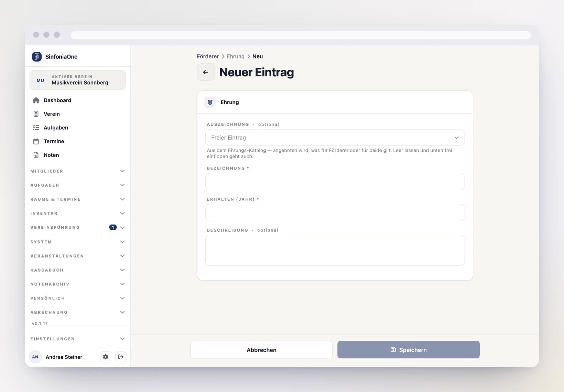Click the Termine calendar icon

pos(36,141)
